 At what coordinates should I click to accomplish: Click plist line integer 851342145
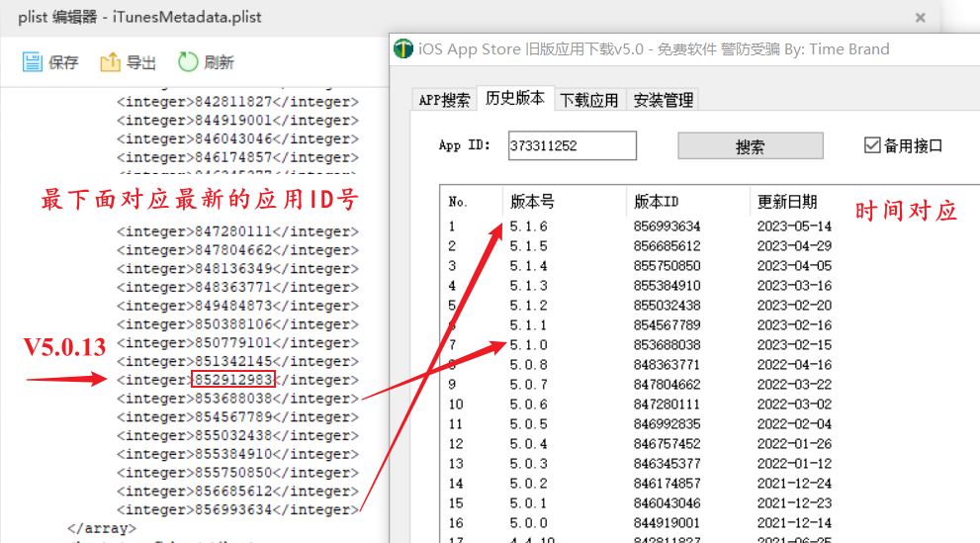[x=237, y=362]
